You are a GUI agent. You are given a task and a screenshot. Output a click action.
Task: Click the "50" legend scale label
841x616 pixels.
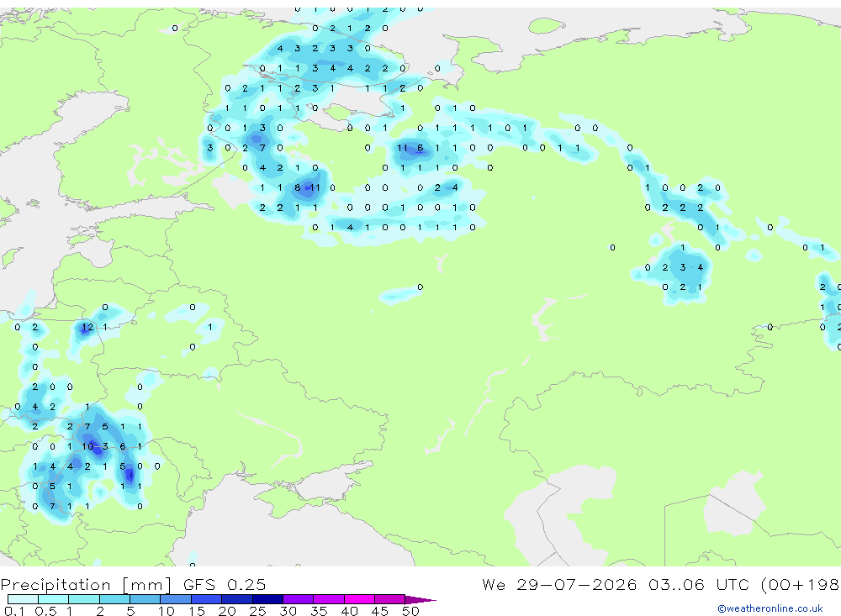[410, 611]
